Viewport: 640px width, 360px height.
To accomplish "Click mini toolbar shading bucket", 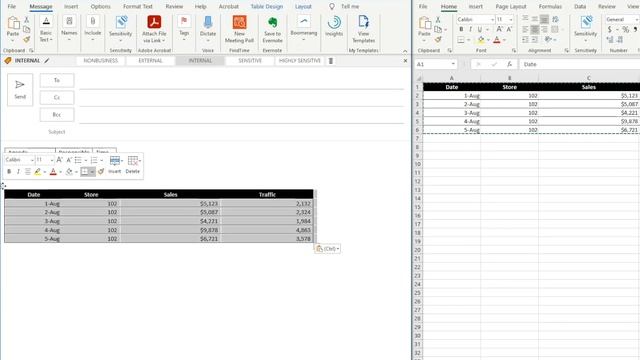I will tap(69, 172).
